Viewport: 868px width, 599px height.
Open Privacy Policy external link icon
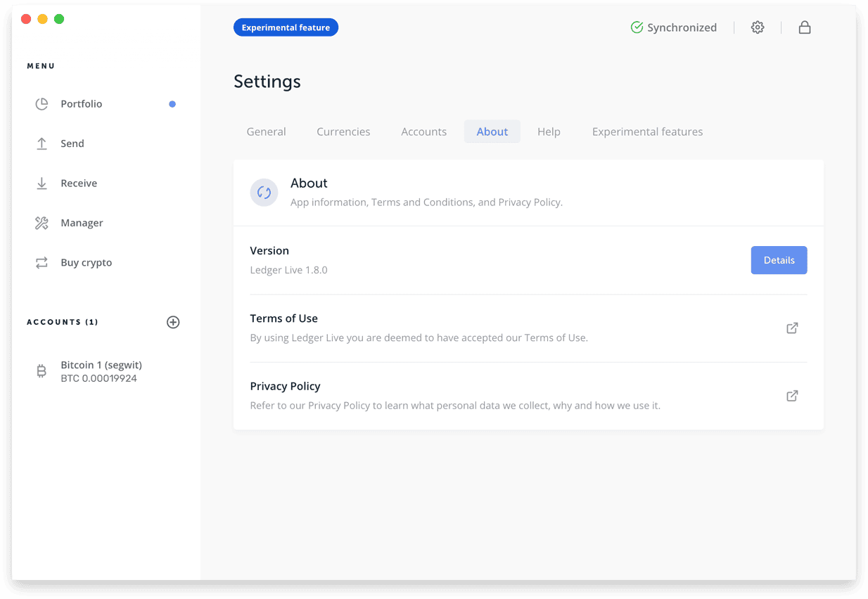point(792,396)
